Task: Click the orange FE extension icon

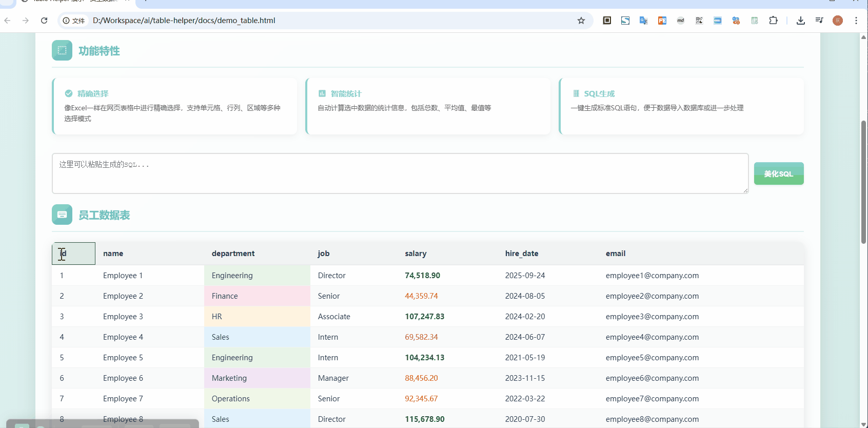Action: click(662, 21)
